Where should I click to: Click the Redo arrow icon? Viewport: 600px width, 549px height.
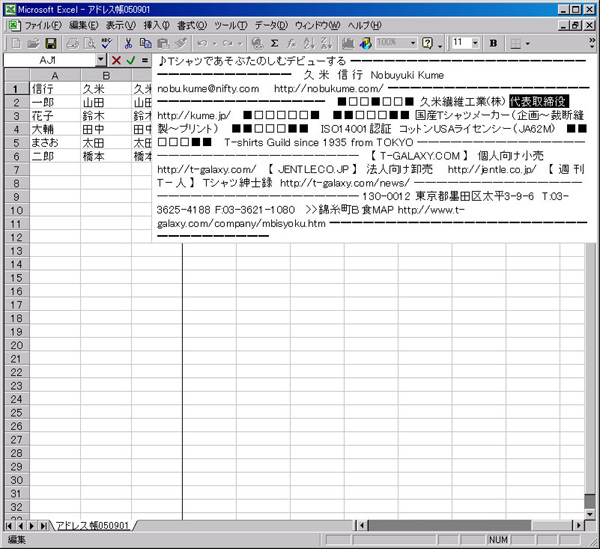228,43
